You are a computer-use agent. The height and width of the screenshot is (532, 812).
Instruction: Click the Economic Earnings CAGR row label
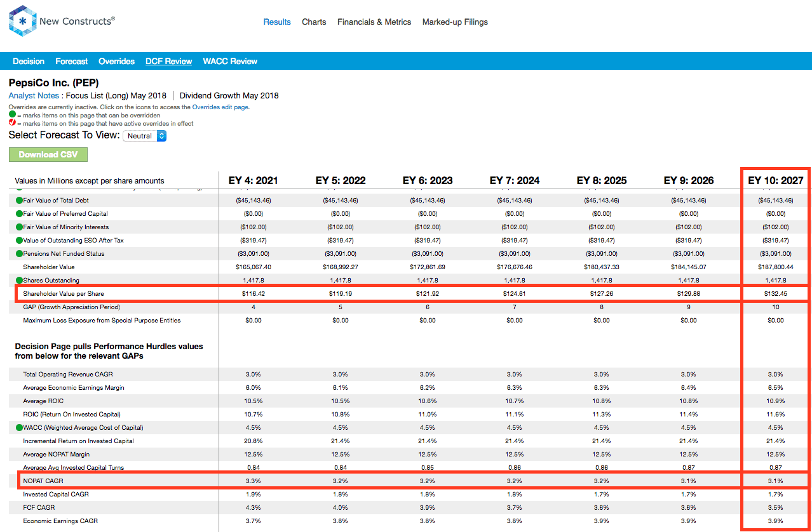click(60, 521)
